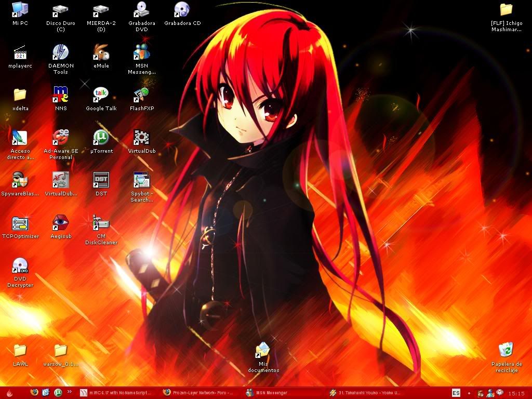
Task: Switch to the Takahashi Youko player taskbar button
Action: tap(366, 393)
